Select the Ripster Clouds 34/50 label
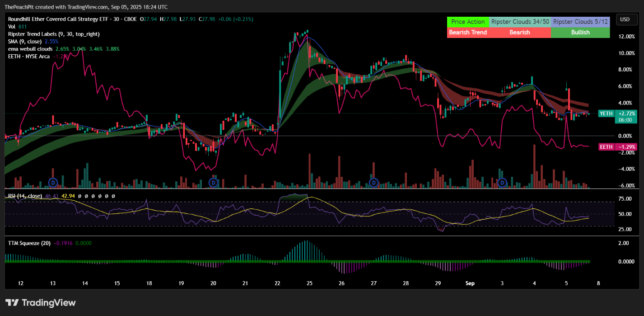 (520, 21)
